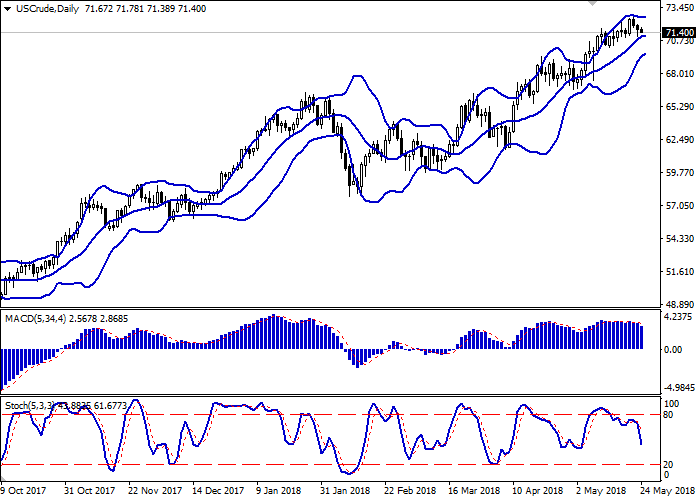Click the 9 Oct 2017 date label
The height and width of the screenshot is (500, 696).
tap(21, 491)
